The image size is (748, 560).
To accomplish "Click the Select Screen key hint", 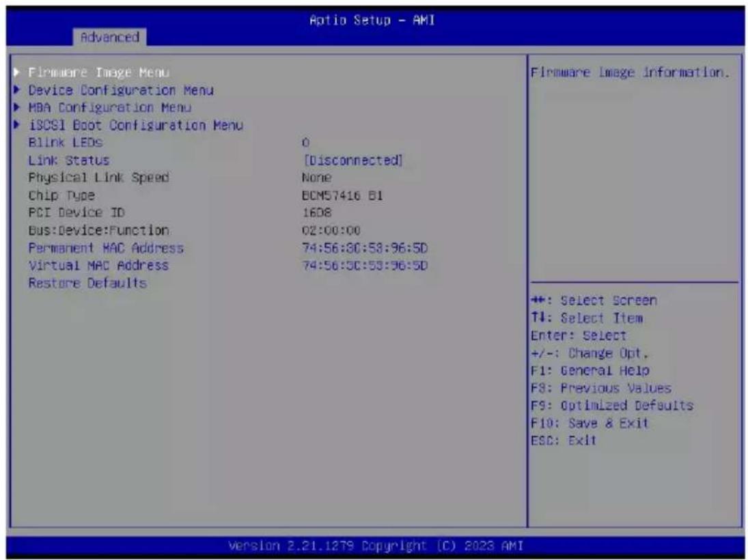I will point(594,300).
